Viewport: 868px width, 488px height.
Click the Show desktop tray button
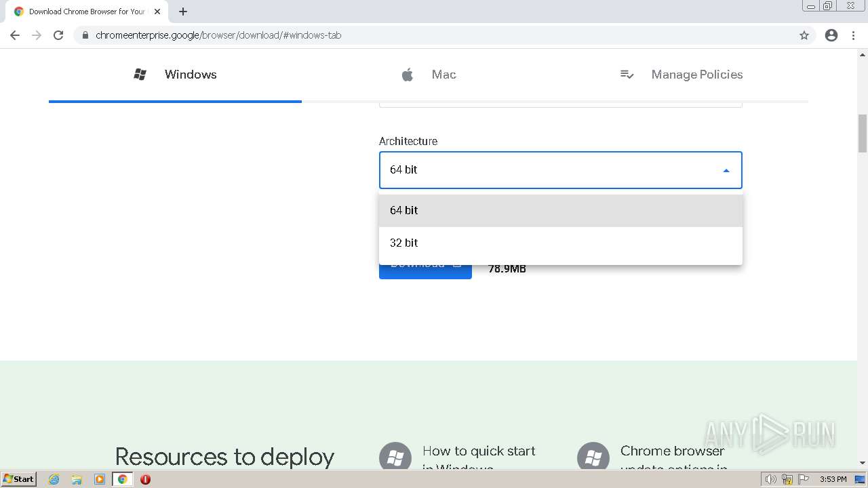[x=861, y=479]
